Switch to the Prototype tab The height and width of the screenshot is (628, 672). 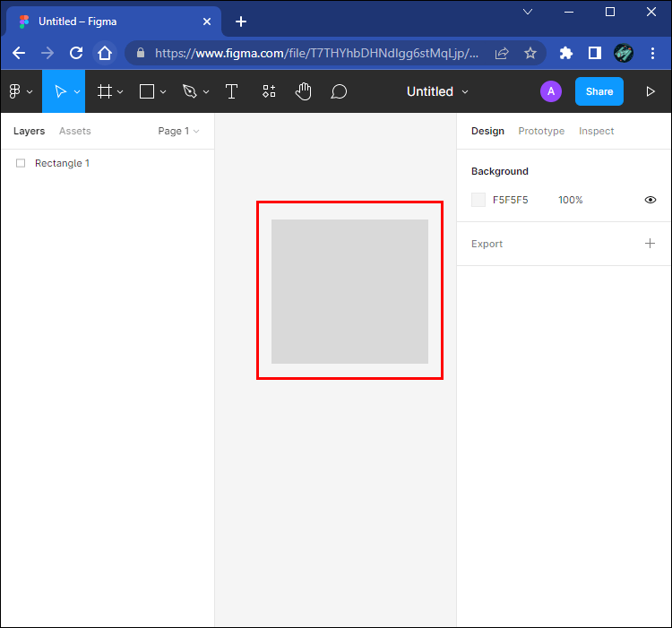(x=541, y=131)
